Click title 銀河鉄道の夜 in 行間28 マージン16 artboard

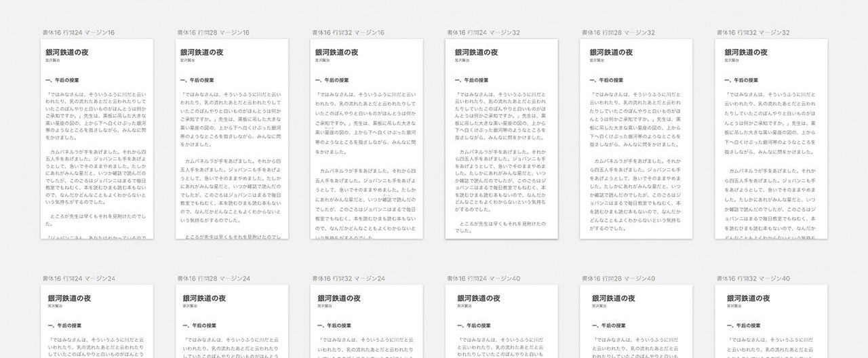pyautogui.click(x=201, y=52)
